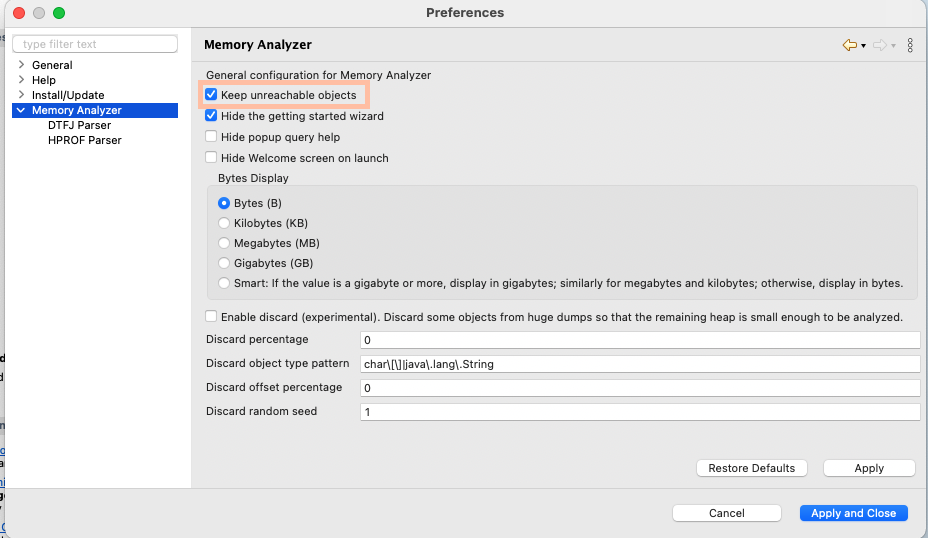Image resolution: width=928 pixels, height=538 pixels.
Task: Expand the General tree node
Action: [x=21, y=65]
